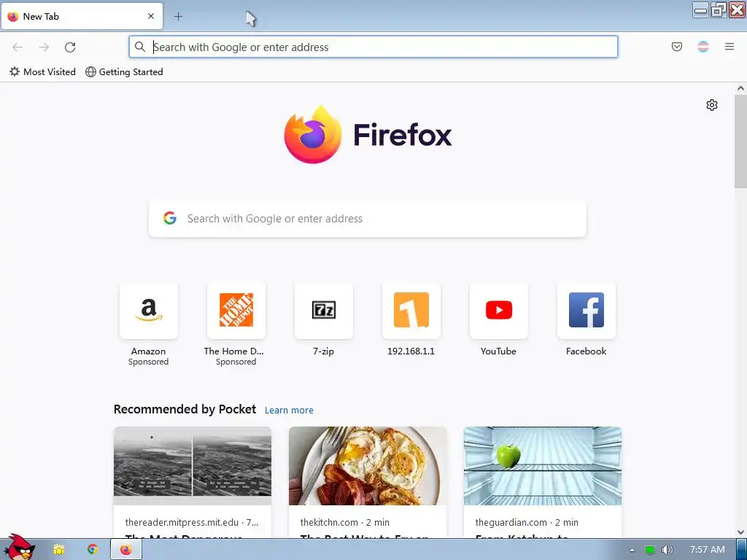The image size is (747, 560).
Task: Close the New Tab tab
Action: coord(151,16)
